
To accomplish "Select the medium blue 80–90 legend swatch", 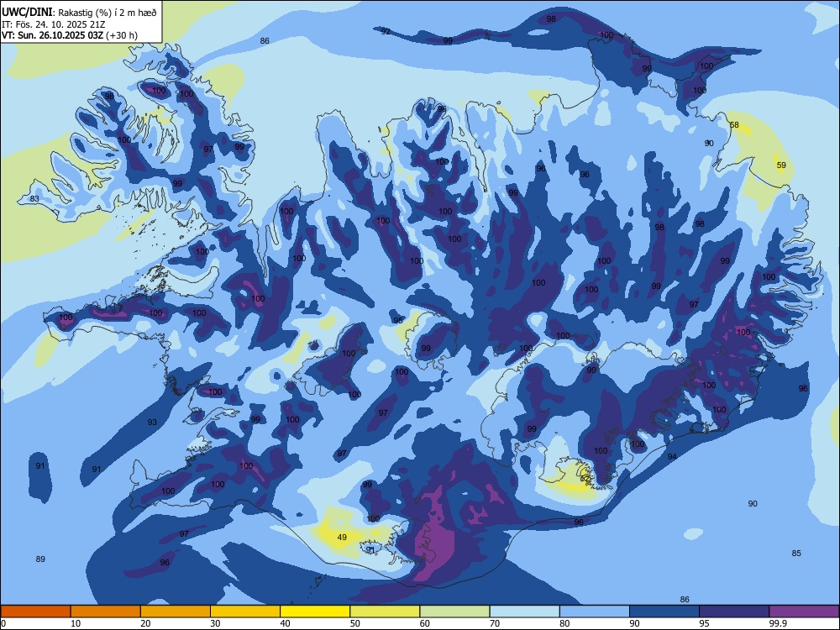I will 595,612.
